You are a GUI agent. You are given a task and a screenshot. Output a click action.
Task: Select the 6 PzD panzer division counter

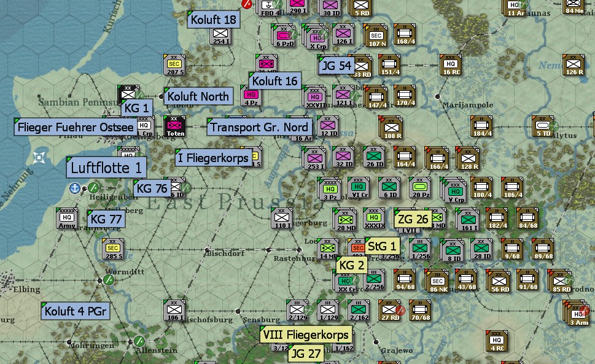284,36
